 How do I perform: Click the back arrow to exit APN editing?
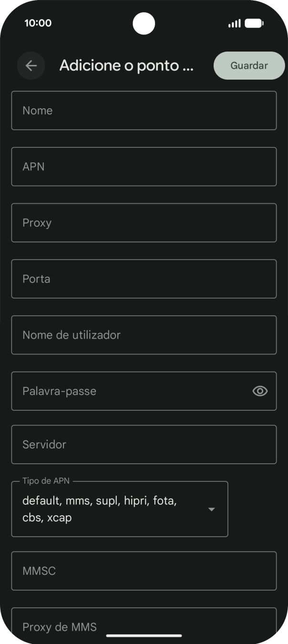[x=31, y=65]
